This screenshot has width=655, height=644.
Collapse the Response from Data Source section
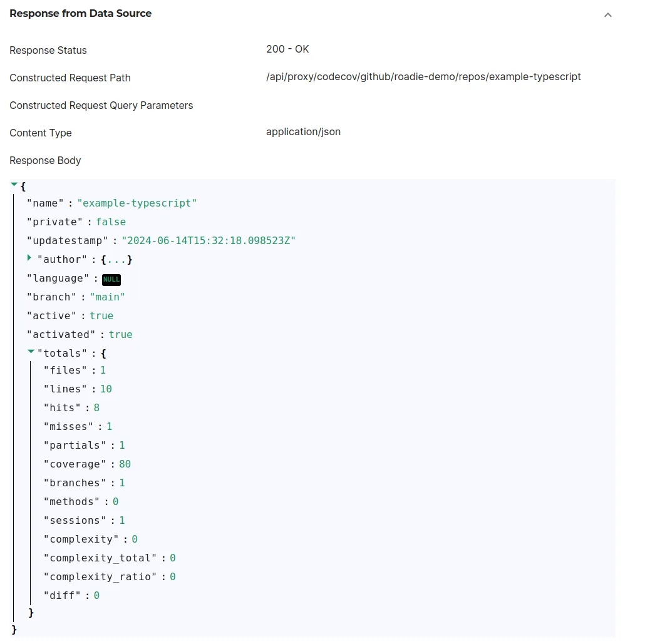(x=607, y=14)
